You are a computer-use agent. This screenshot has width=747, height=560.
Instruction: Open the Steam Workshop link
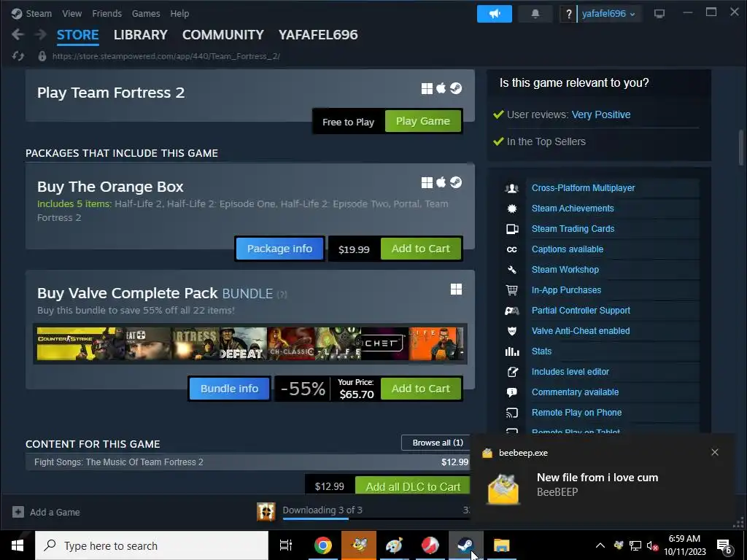(565, 270)
